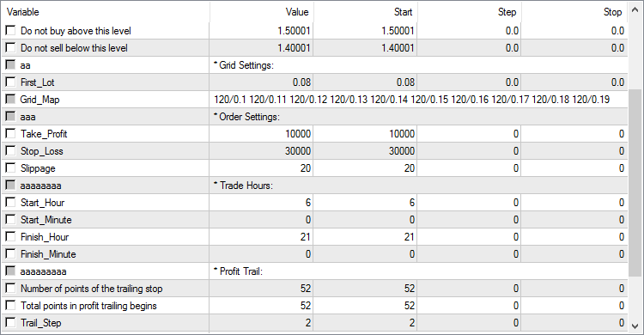This screenshot has width=644, height=335.
Task: Click the scrollbar down arrow
Action: tap(635, 326)
